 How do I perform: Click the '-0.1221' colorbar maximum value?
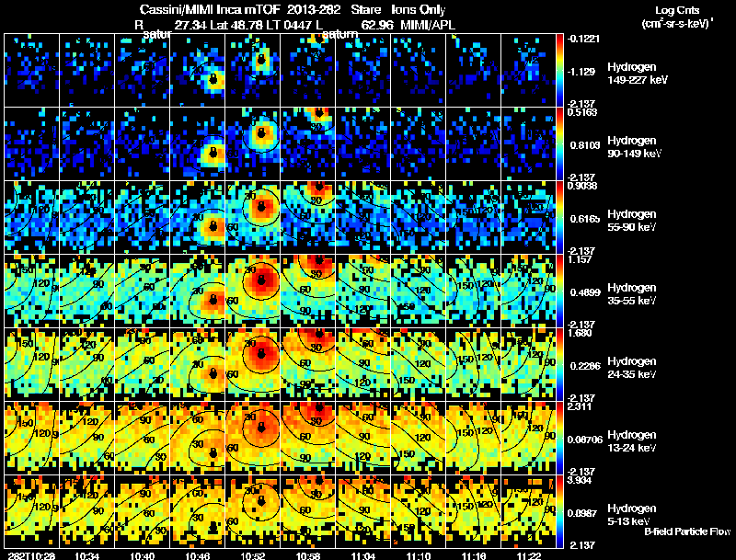(x=583, y=39)
